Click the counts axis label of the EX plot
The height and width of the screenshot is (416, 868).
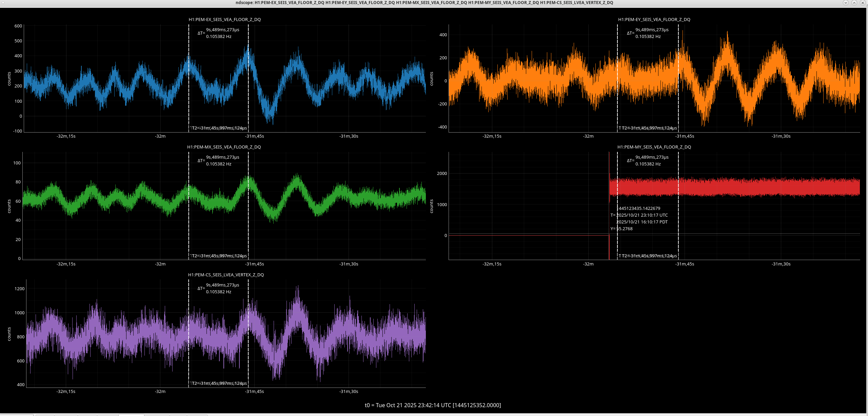click(9, 79)
